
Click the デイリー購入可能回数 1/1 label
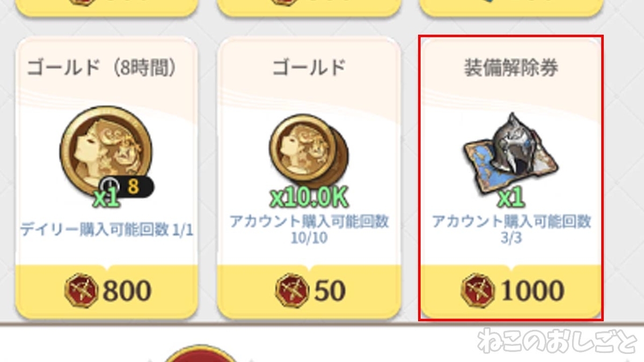pyautogui.click(x=107, y=230)
